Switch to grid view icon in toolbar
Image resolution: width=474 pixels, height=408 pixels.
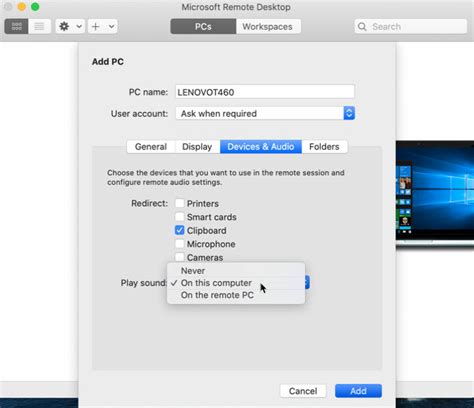point(16,26)
